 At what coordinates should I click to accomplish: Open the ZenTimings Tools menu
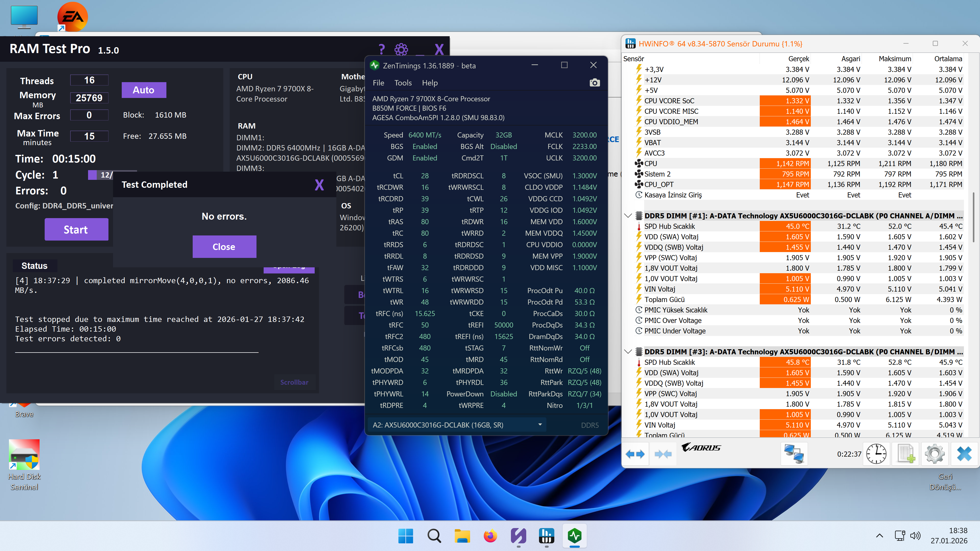pos(403,83)
